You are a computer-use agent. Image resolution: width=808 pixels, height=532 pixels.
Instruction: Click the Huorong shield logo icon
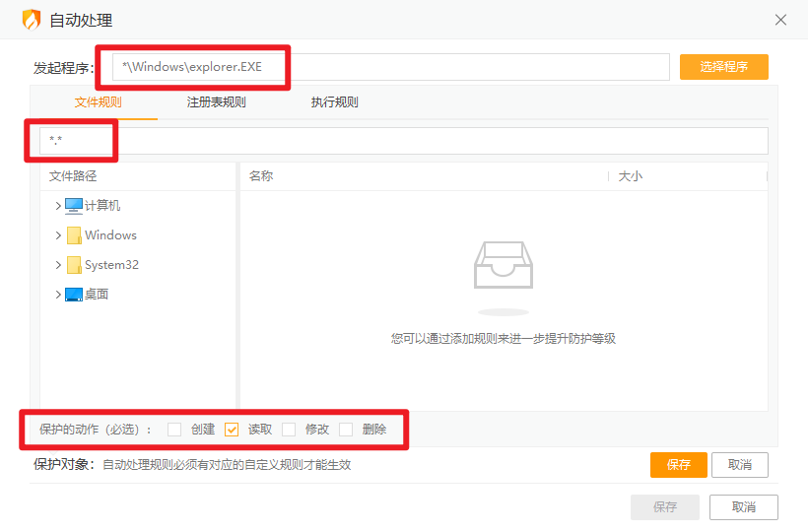32,20
